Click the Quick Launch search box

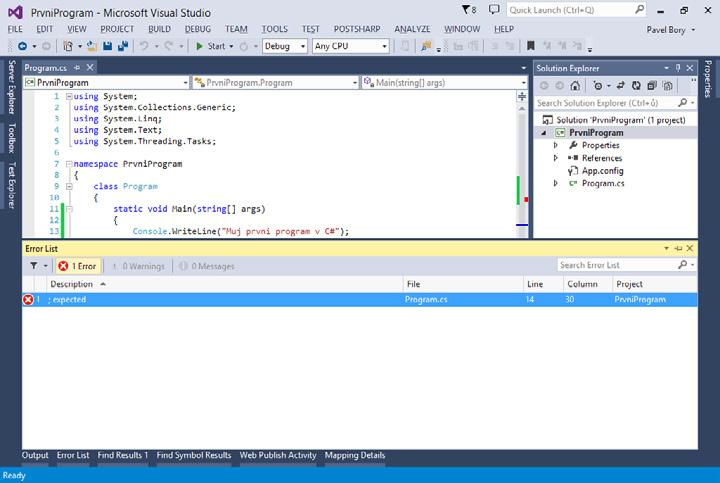[x=570, y=10]
